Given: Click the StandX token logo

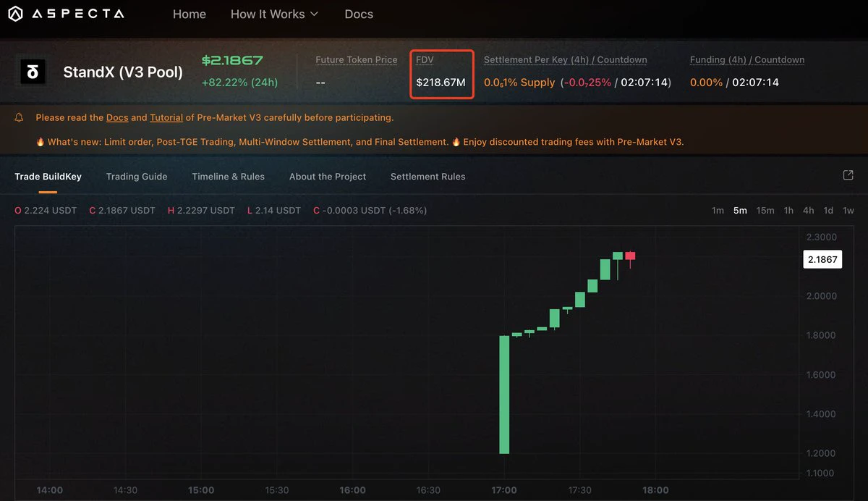Looking at the screenshot, I should 33,72.
